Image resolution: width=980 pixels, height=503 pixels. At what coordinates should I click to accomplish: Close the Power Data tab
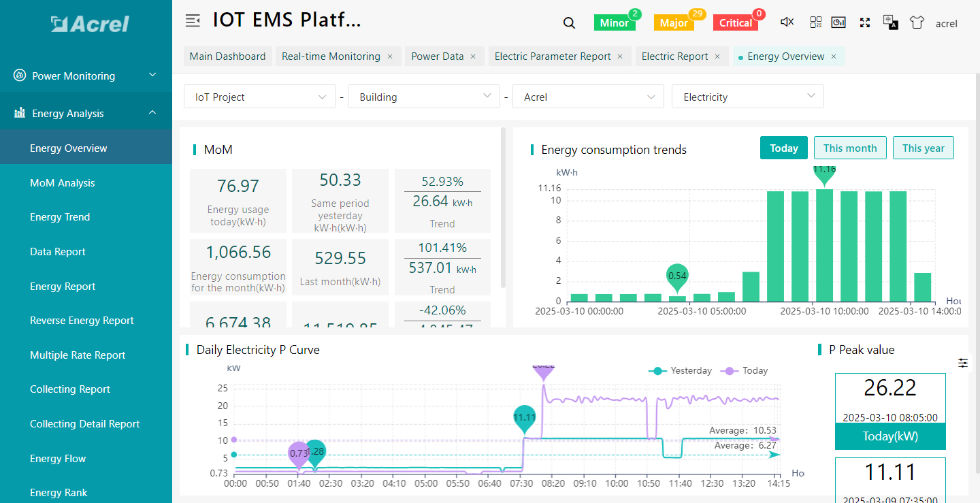click(473, 56)
